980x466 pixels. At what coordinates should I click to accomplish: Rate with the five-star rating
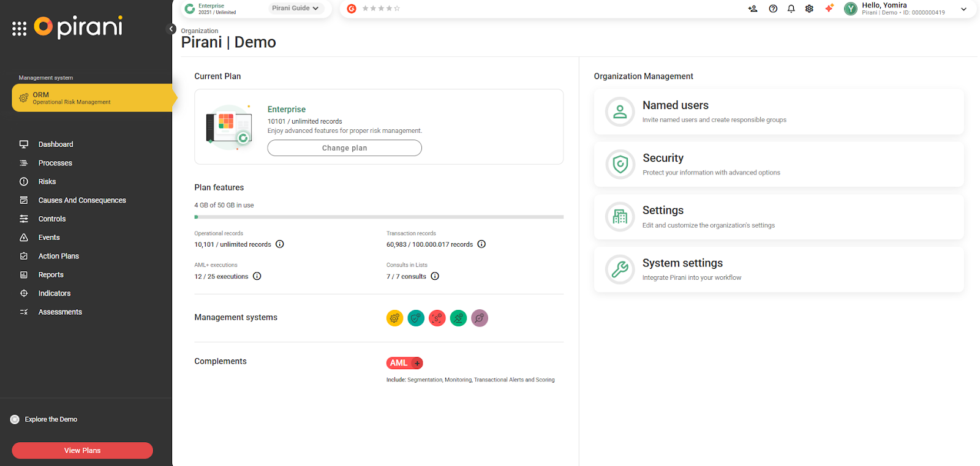point(381,9)
